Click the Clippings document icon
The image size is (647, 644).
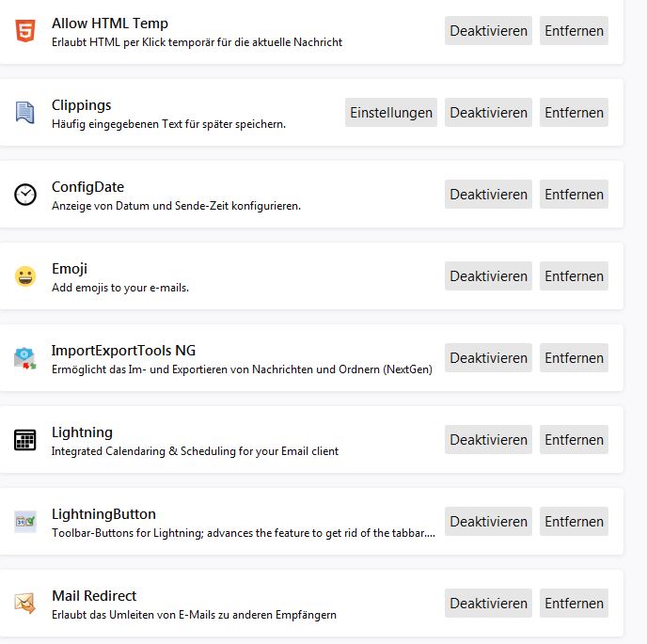25,113
